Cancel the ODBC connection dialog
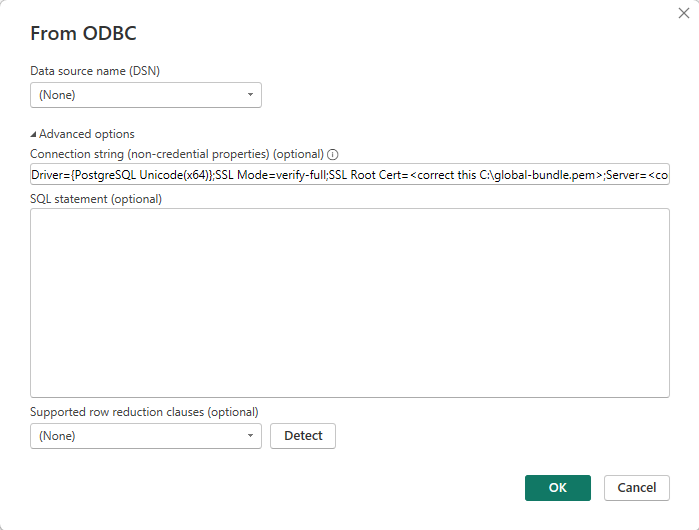The height and width of the screenshot is (530, 699). tap(636, 487)
